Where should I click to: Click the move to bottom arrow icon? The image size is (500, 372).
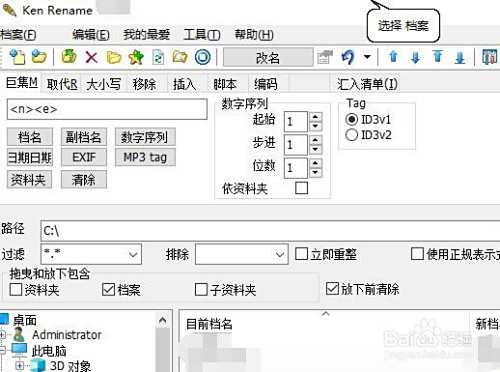[x=460, y=57]
